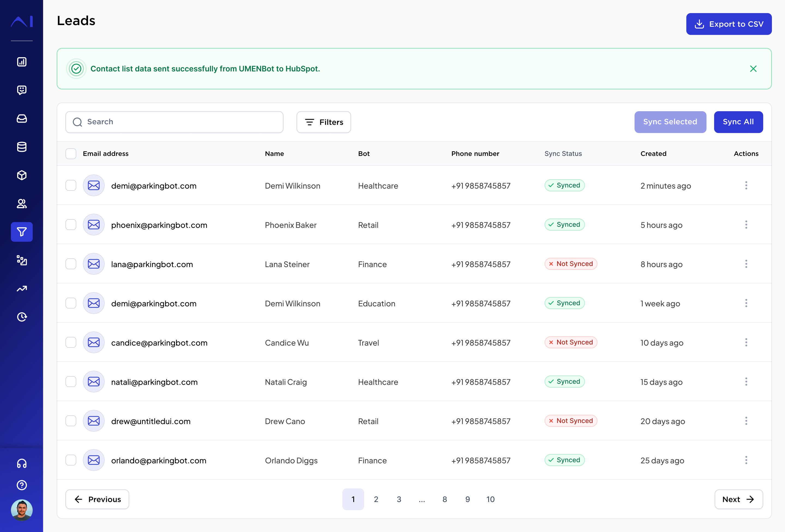Open actions menu for Demi Wilkinson Healthcare row
This screenshot has width=785, height=532.
pyautogui.click(x=746, y=185)
